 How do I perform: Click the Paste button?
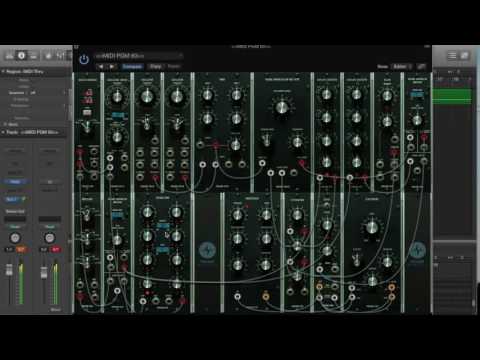(x=174, y=67)
